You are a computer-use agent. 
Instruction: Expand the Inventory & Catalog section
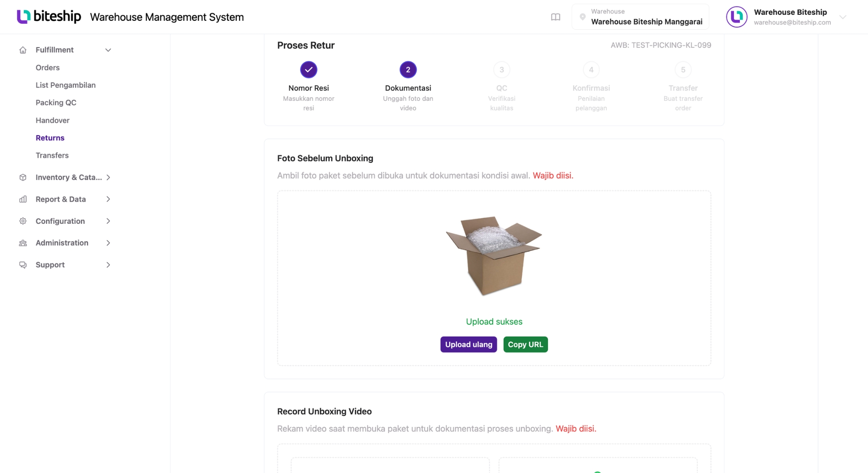point(108,178)
